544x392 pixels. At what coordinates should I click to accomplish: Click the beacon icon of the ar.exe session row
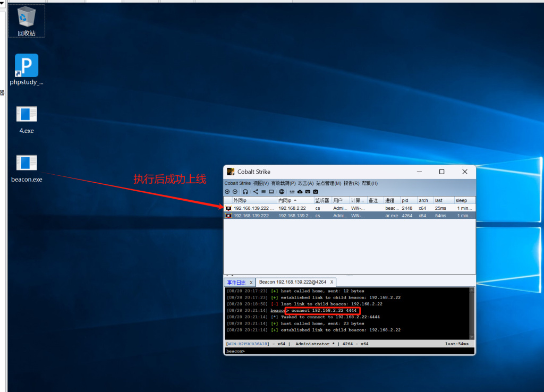coord(228,216)
